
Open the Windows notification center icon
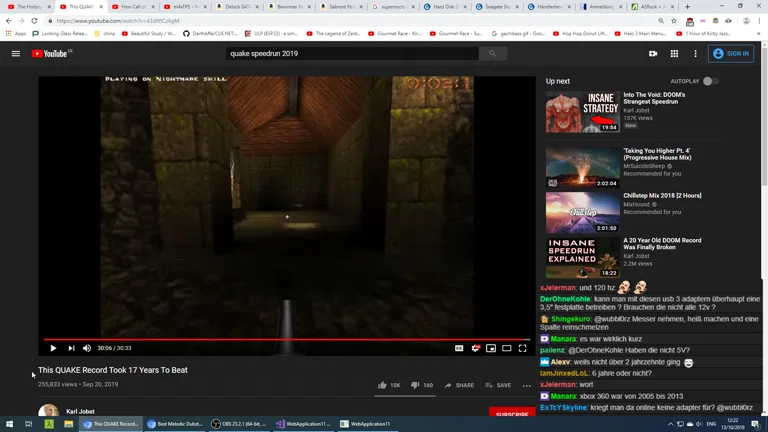[x=755, y=424]
